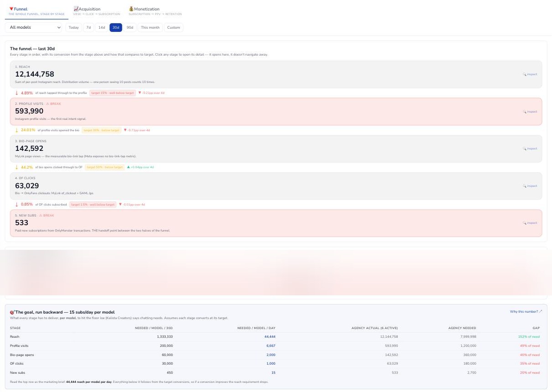Select the 7d date range
Viewport: 552px width, 392px height.
(89, 27)
